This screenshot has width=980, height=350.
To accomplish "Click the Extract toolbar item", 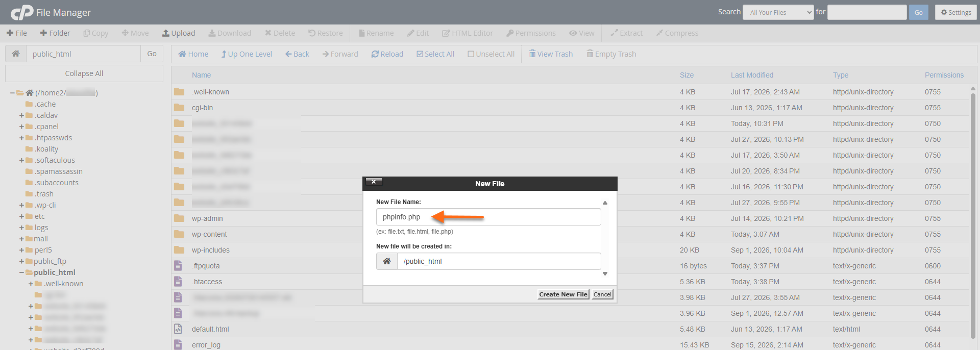I will point(627,33).
